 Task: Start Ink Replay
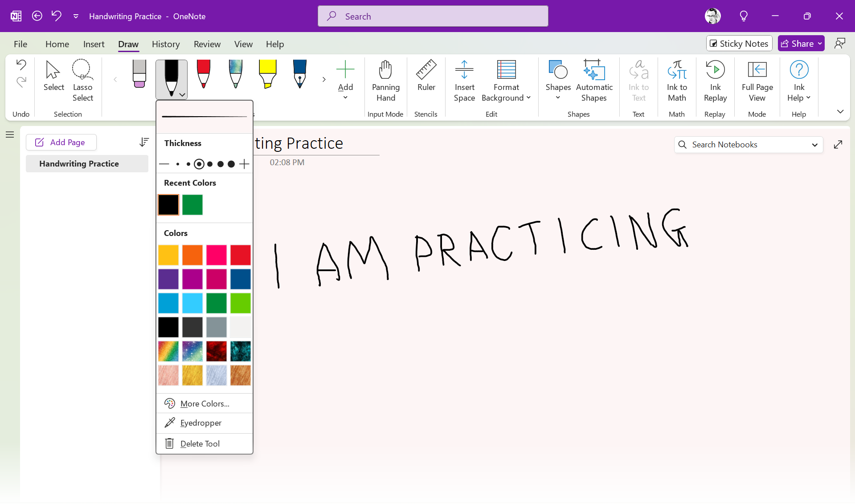pos(715,81)
